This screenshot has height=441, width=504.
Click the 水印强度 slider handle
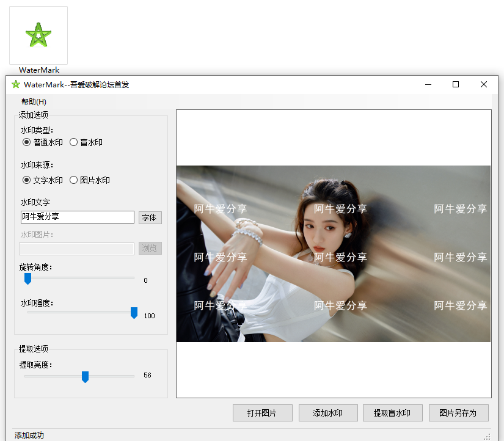click(134, 313)
